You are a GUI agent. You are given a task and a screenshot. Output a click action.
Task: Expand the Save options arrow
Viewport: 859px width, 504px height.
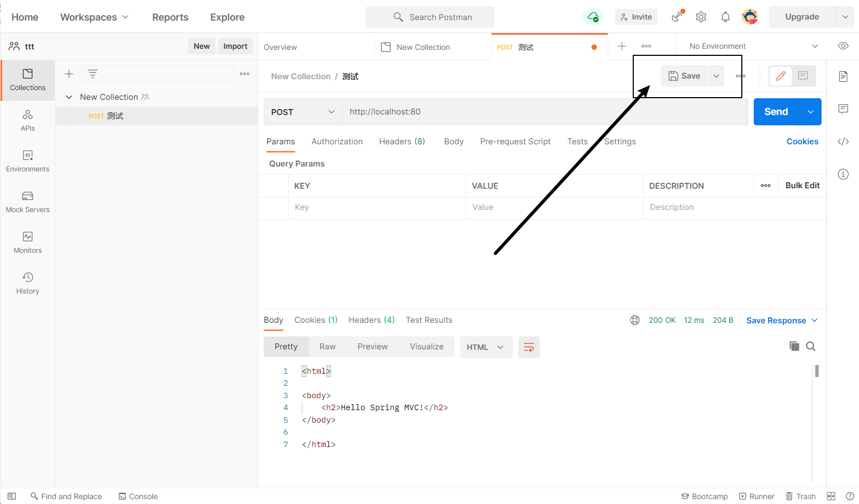[716, 76]
